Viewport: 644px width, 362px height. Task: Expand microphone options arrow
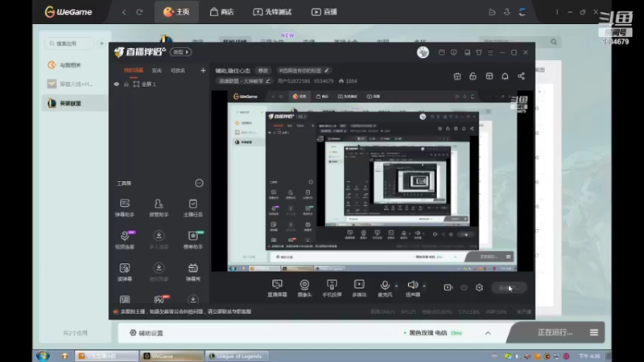tap(396, 286)
